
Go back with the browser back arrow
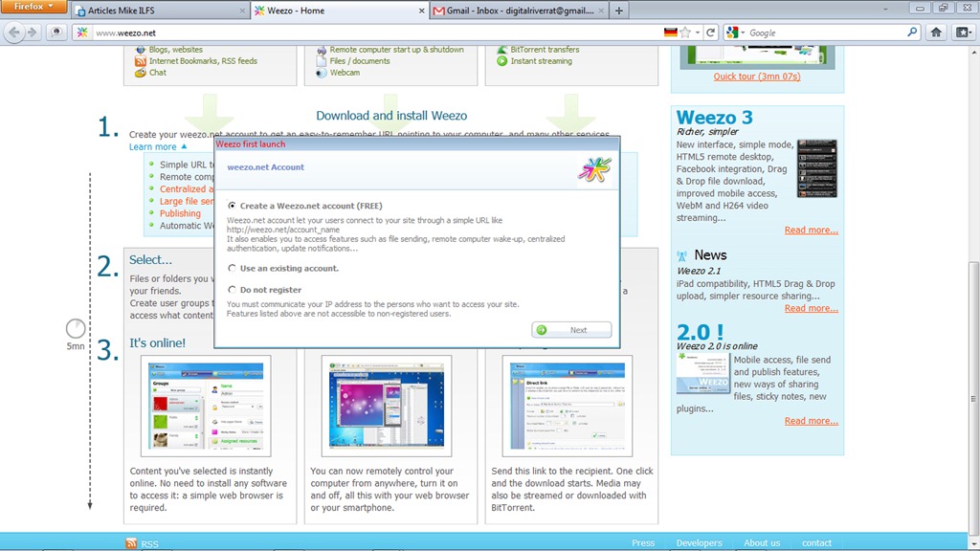click(14, 33)
